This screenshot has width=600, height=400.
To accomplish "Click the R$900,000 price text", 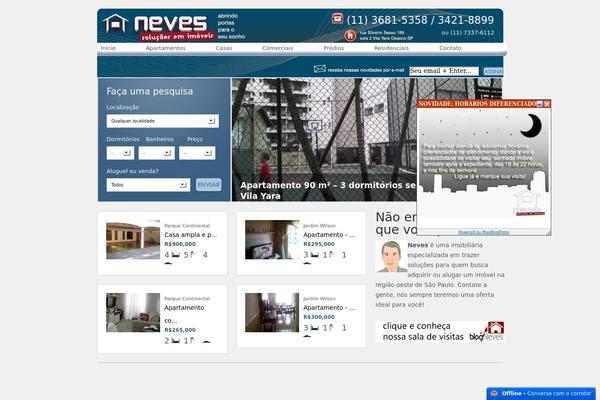I will click(x=180, y=244).
